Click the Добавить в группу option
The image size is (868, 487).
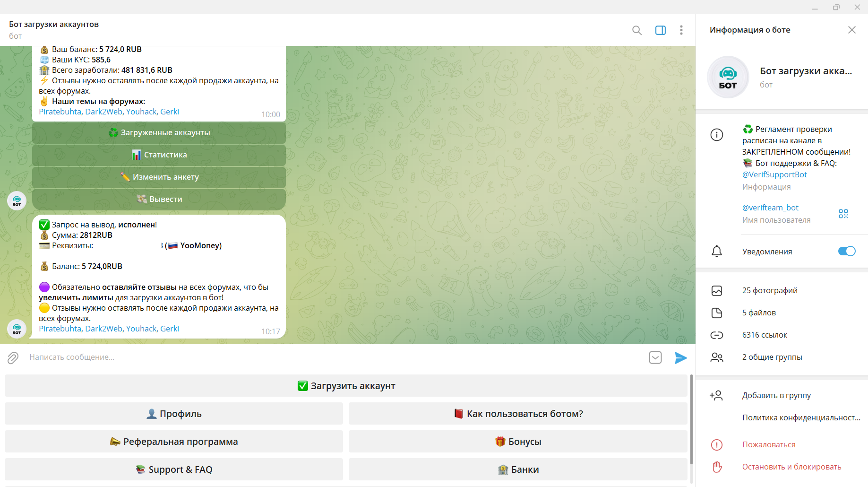pos(776,395)
